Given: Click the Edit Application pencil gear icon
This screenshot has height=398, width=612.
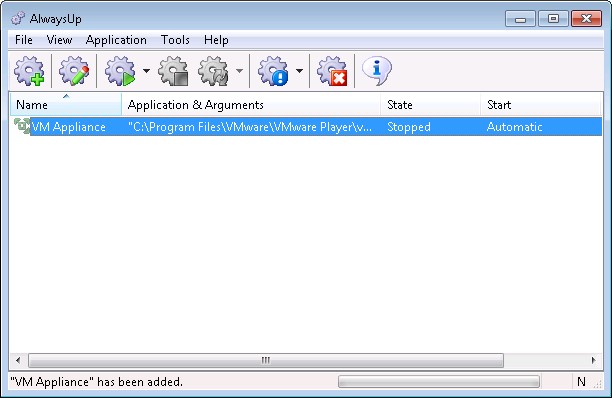Looking at the screenshot, I should pyautogui.click(x=74, y=71).
